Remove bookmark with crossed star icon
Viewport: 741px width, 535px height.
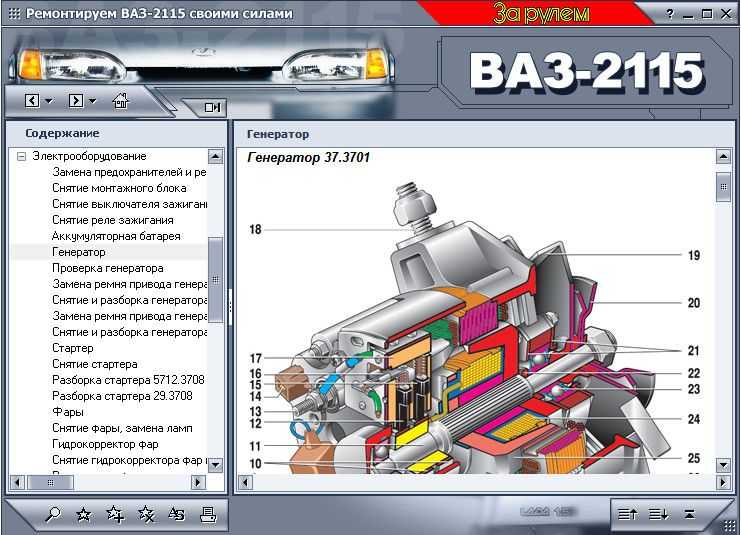pyautogui.click(x=146, y=514)
